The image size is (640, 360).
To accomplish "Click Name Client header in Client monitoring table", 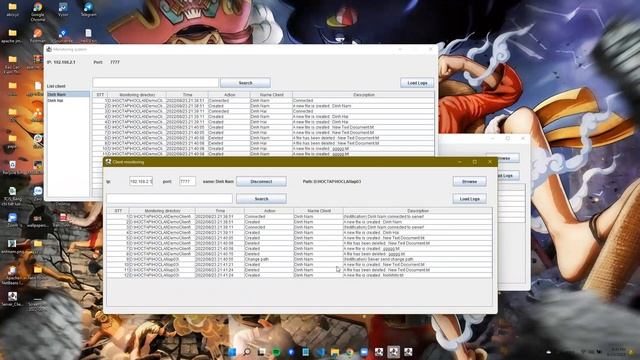I will [x=318, y=211].
